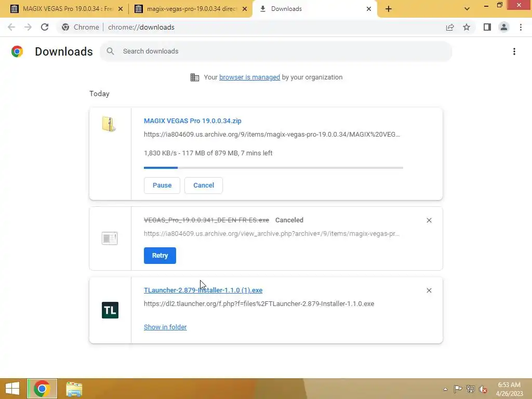
Task: Click the archive.org source URL of MAGIX zip
Action: click(272, 135)
